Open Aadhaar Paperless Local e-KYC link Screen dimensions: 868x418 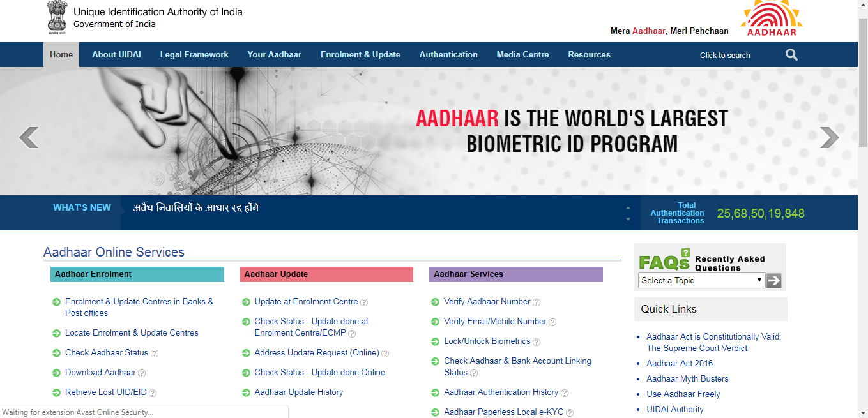(504, 412)
